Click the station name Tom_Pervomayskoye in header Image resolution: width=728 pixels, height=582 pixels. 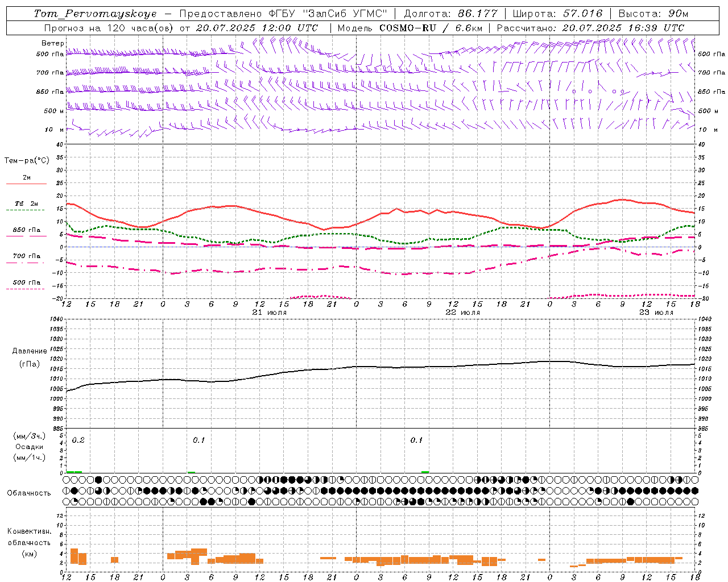95,14
